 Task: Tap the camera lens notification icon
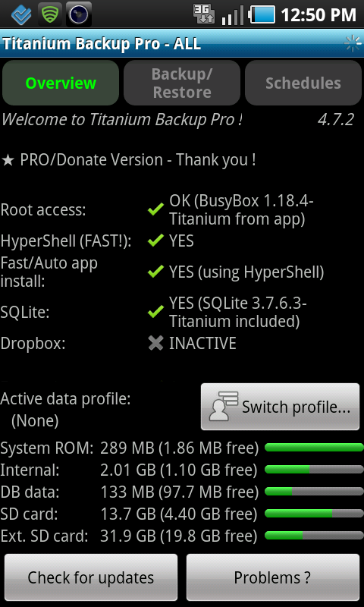(x=79, y=14)
